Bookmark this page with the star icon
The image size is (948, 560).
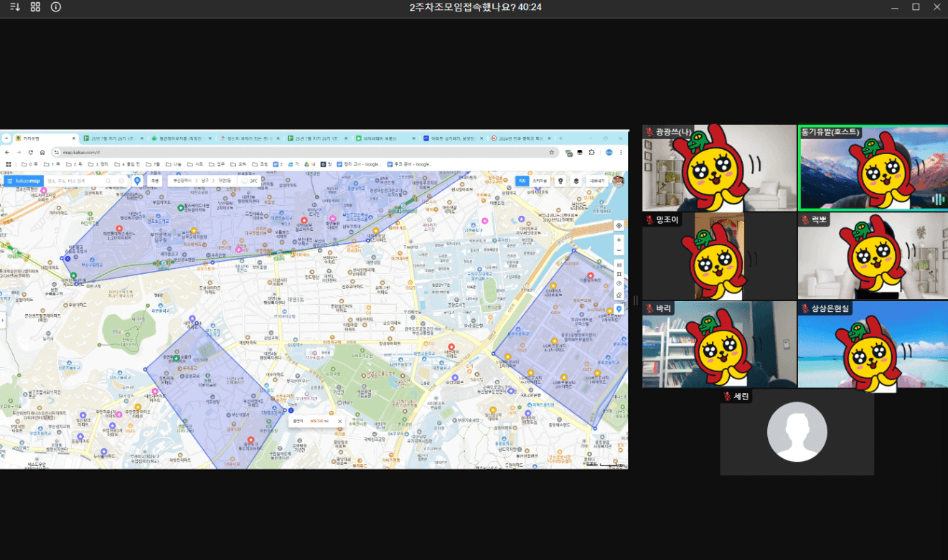point(552,152)
